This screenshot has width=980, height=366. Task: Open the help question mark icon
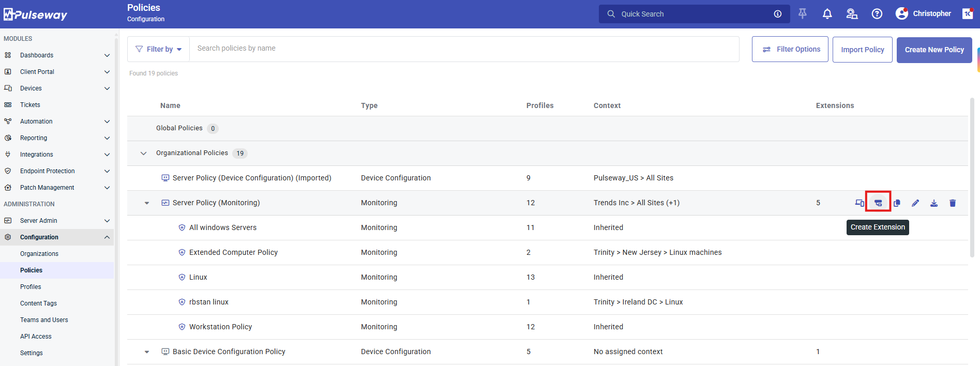click(x=877, y=14)
